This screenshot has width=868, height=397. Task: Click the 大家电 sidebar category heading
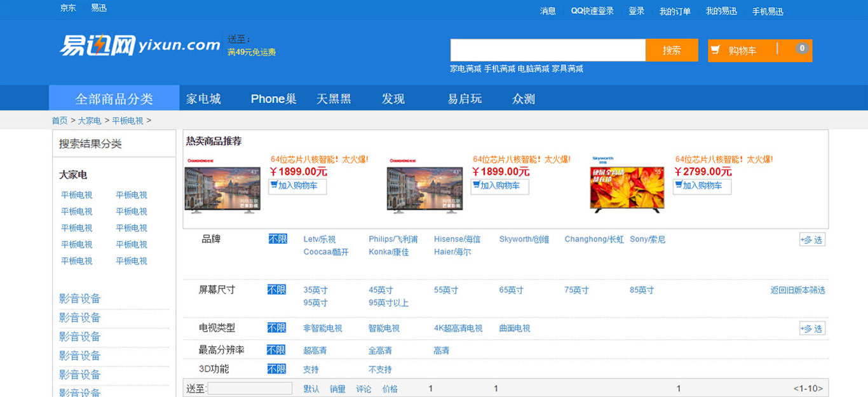coord(73,175)
